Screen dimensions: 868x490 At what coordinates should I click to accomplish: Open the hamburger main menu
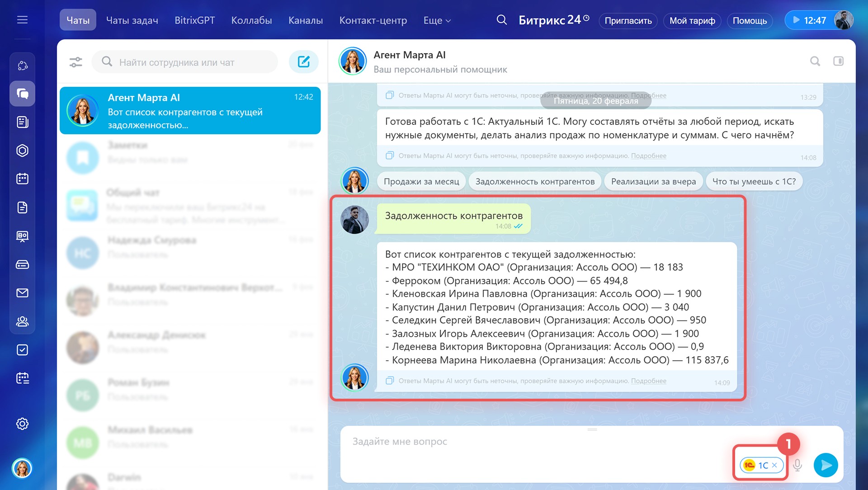point(22,20)
